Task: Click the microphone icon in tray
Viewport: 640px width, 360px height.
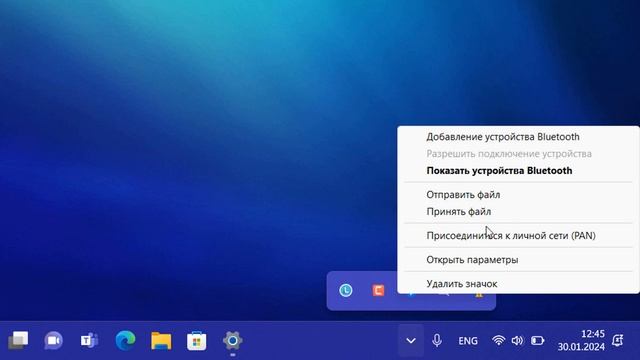Action: (x=437, y=340)
